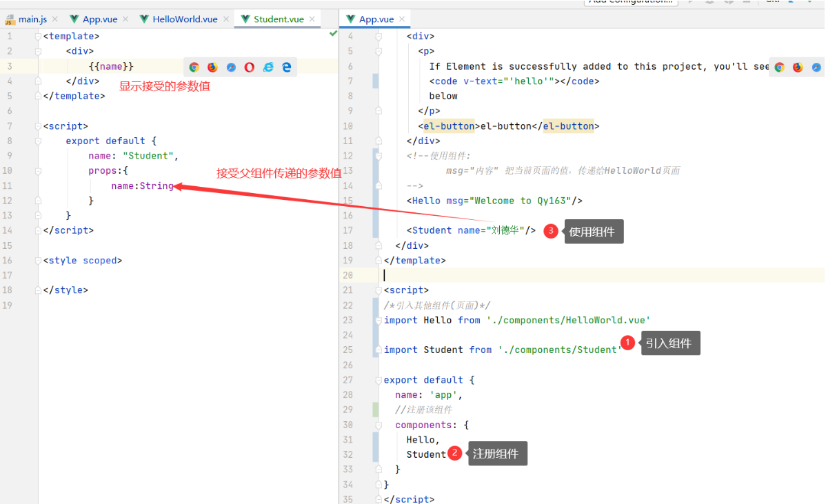Viewport: 837px width, 504px height.
Task: Collapse comment fold at line 12 in App.vue
Action: (x=379, y=156)
